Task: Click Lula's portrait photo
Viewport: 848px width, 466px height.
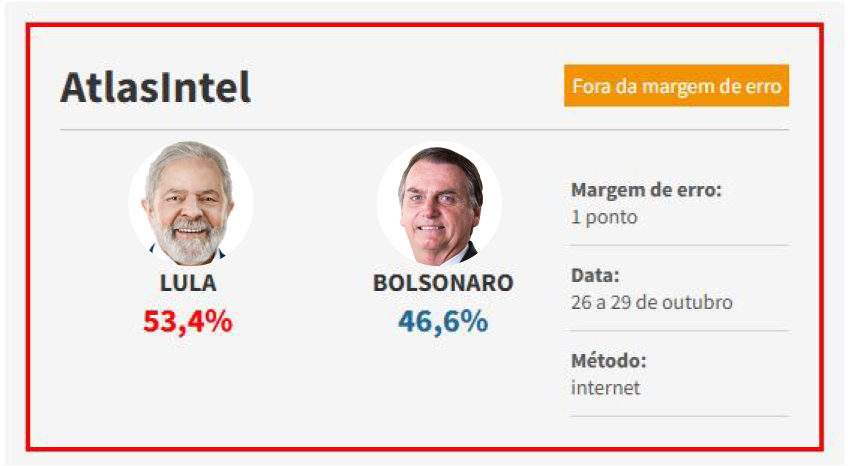Action: [x=189, y=203]
